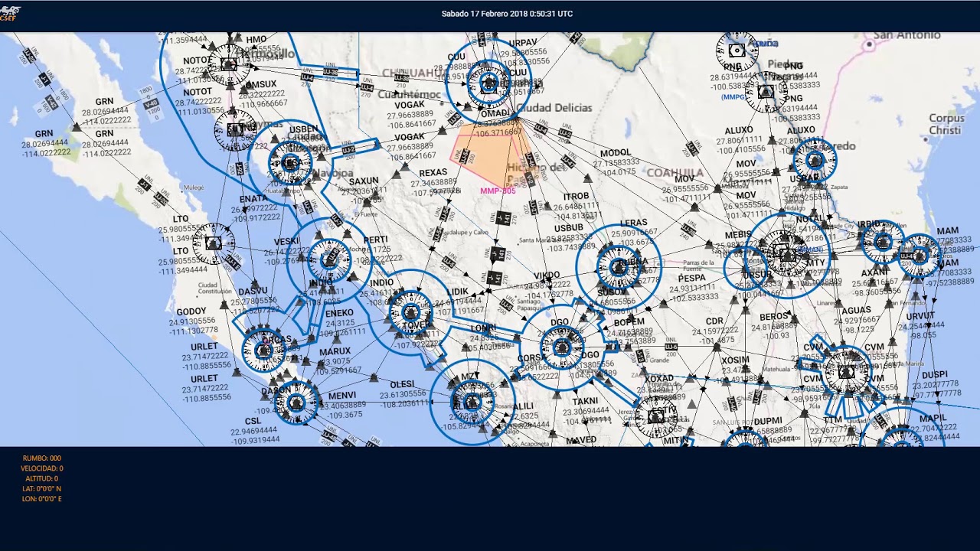Click the MMP-305 area label

498,191
